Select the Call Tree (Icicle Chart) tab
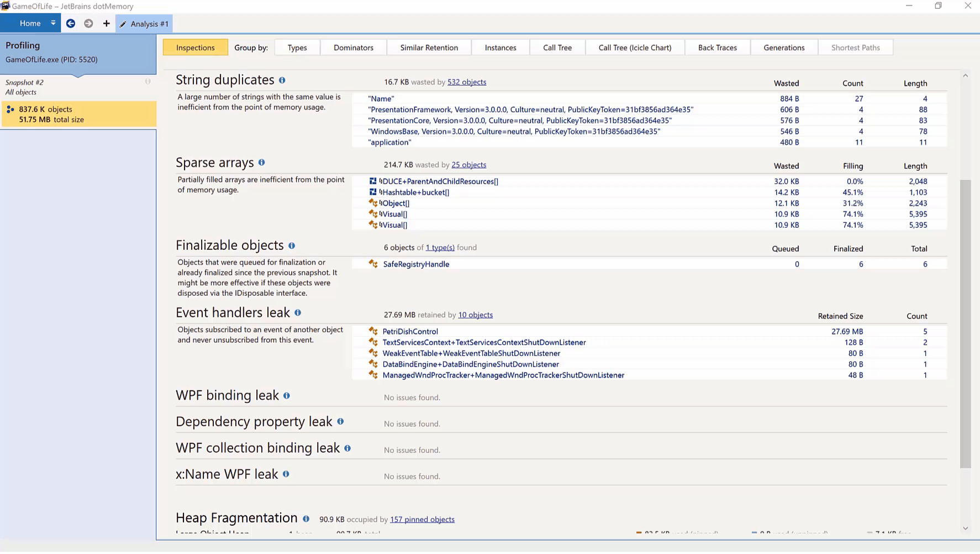The height and width of the screenshot is (554, 980). click(x=635, y=48)
